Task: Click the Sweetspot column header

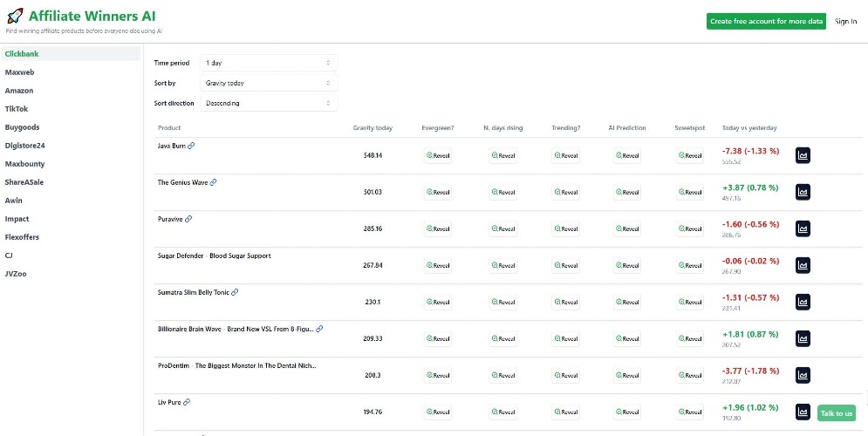Action: pyautogui.click(x=690, y=128)
